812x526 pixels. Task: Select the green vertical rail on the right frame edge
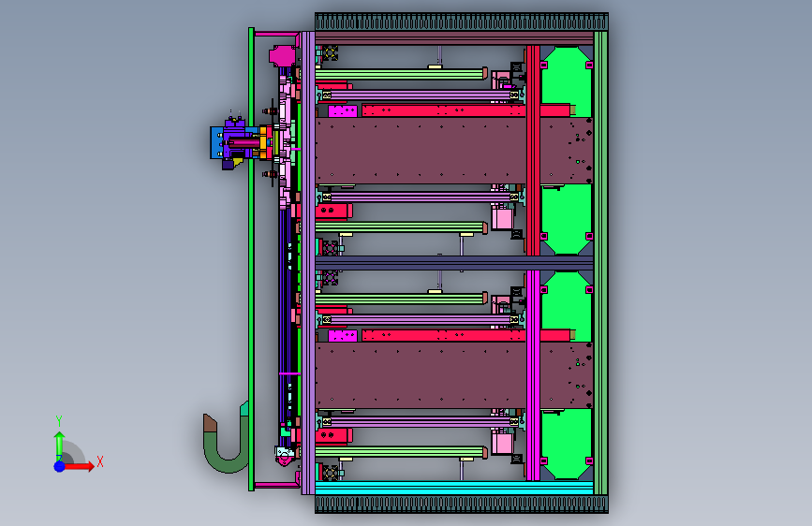point(600,263)
